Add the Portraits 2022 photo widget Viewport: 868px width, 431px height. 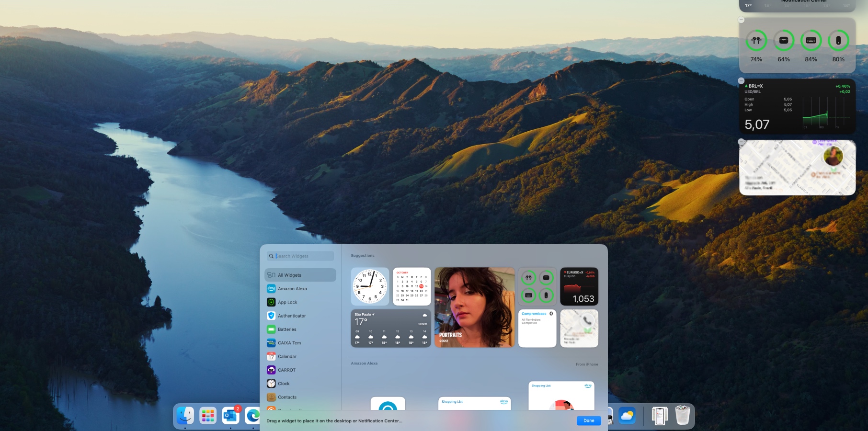[475, 307]
